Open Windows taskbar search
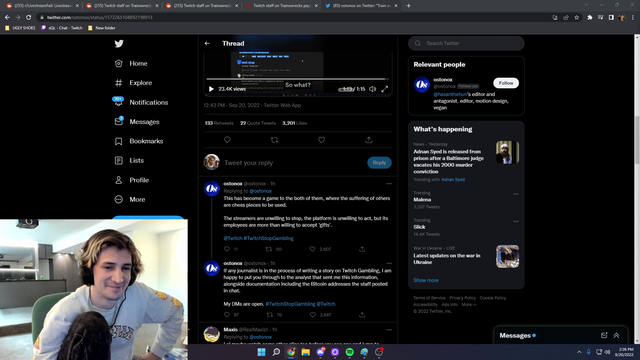 coord(276,352)
